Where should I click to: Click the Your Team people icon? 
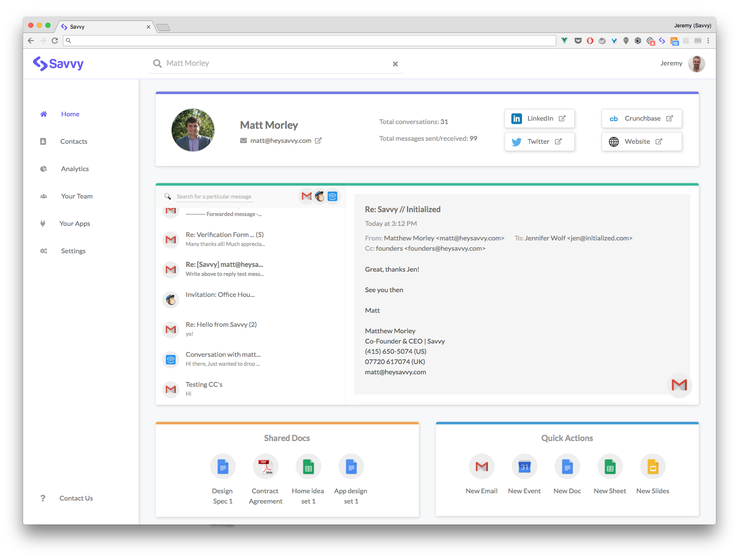click(44, 196)
